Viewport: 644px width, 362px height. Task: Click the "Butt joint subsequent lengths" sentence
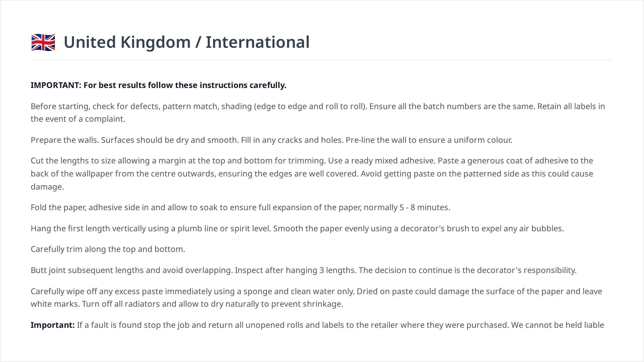click(132, 270)
